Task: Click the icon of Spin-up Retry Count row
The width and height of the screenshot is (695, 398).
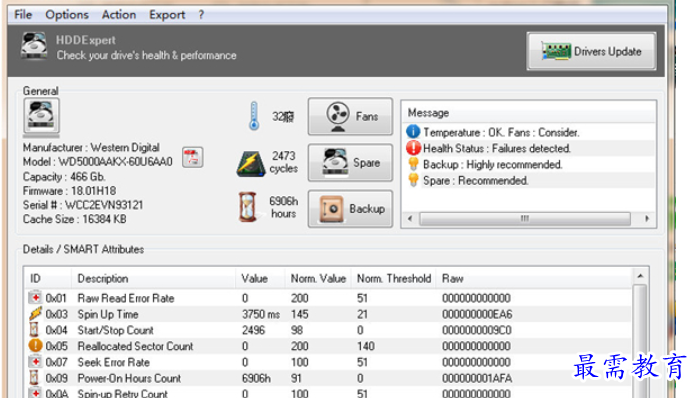Action: tap(35, 393)
